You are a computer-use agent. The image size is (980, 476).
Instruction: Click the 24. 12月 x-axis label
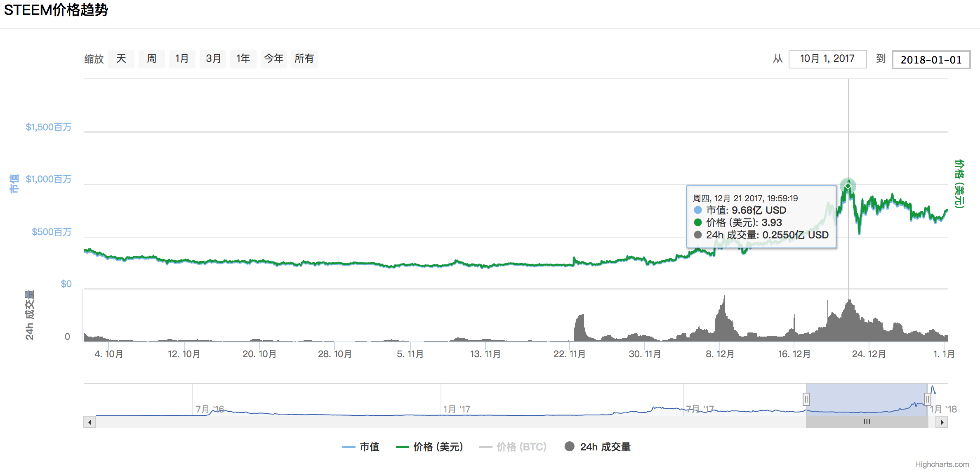click(x=869, y=354)
